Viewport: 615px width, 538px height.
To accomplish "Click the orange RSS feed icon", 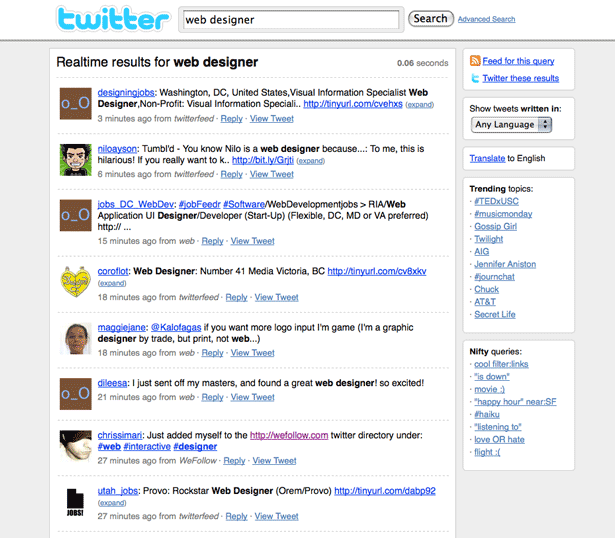I will tap(475, 60).
